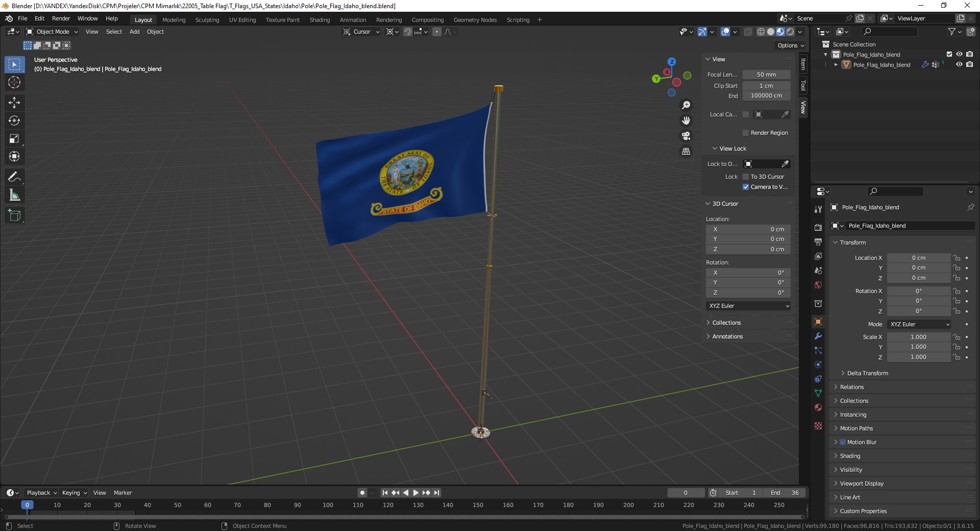Image resolution: width=980 pixels, height=531 pixels.
Task: Click the Options button in viewport
Action: pos(791,45)
